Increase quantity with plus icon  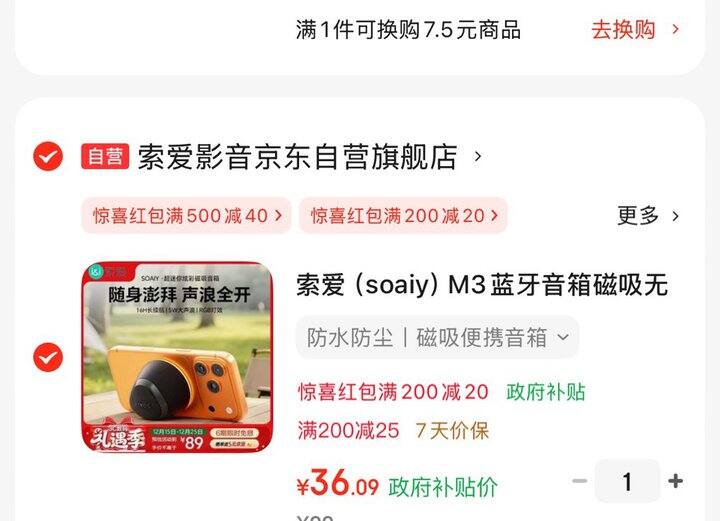(x=675, y=481)
